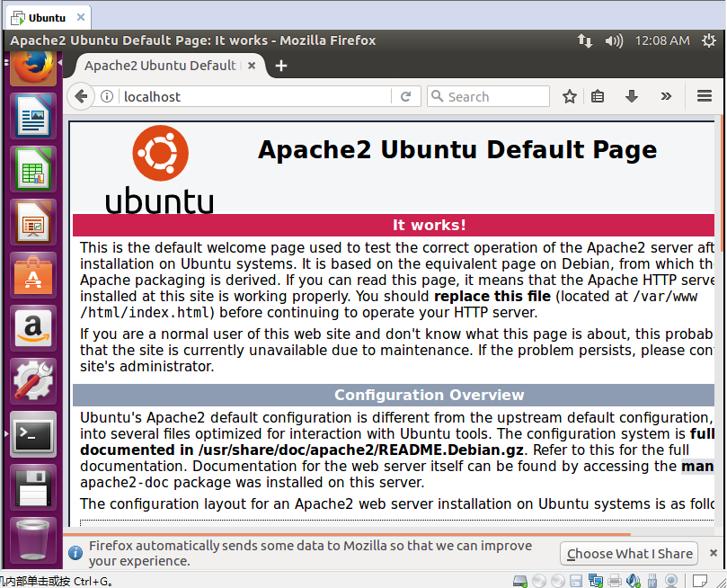Click "/usr/share/doc/apache2/README.Debian.gz" text
The height and width of the screenshot is (588, 727).
(360, 450)
